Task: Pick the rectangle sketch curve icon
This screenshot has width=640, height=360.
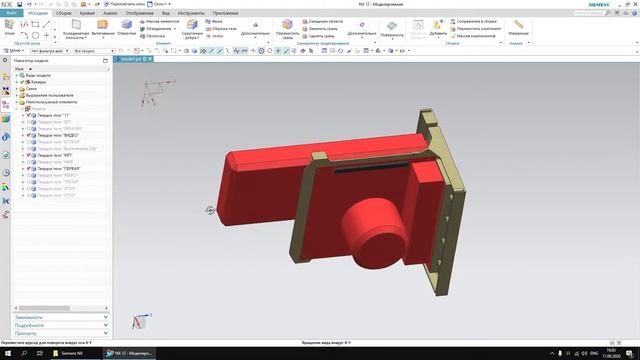Action: click(36, 24)
